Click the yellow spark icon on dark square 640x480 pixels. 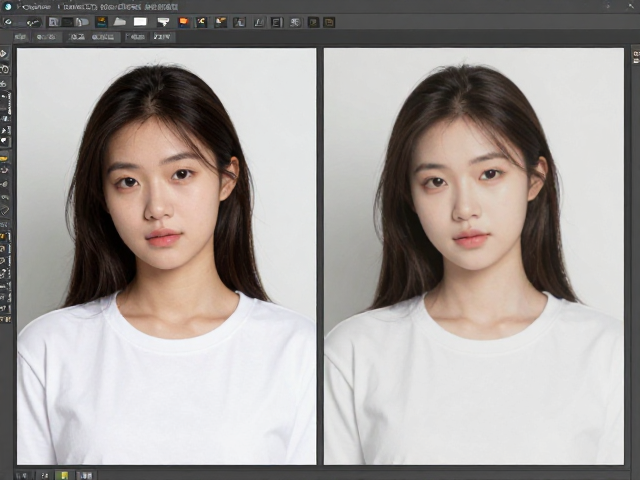pyautogui.click(x=202, y=22)
